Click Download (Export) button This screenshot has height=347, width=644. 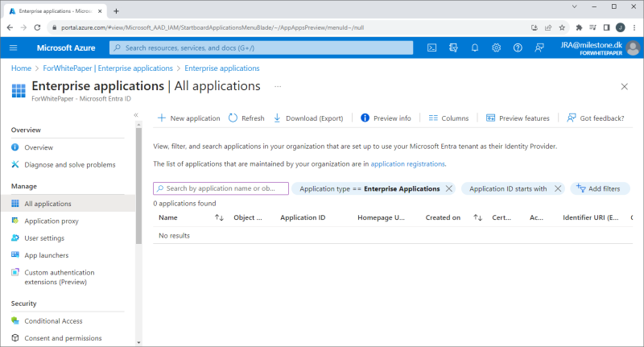coord(308,118)
